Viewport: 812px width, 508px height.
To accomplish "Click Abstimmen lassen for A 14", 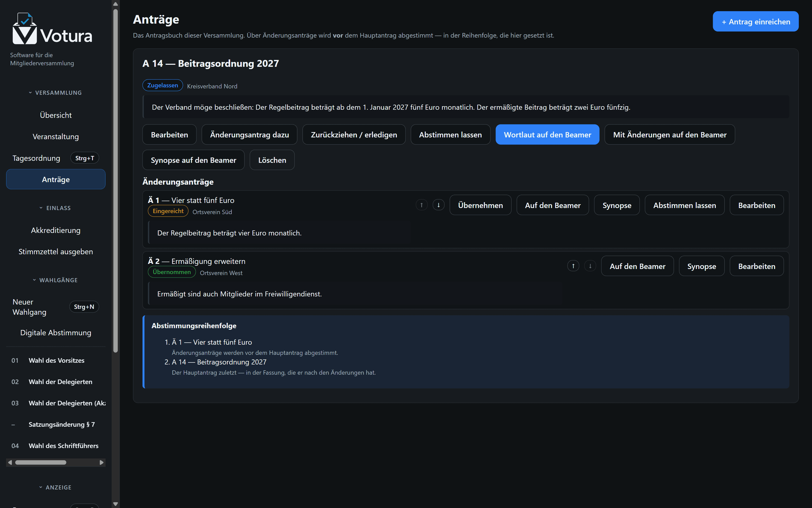I will click(450, 135).
